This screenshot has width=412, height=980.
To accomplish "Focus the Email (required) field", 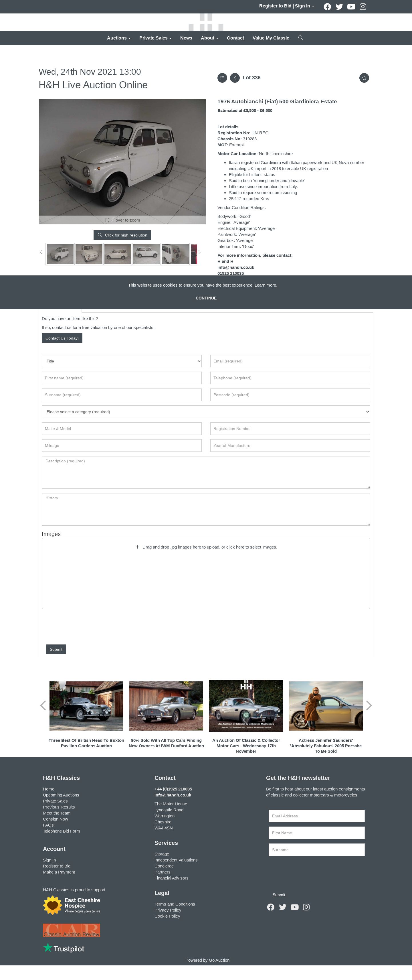I will tap(290, 361).
